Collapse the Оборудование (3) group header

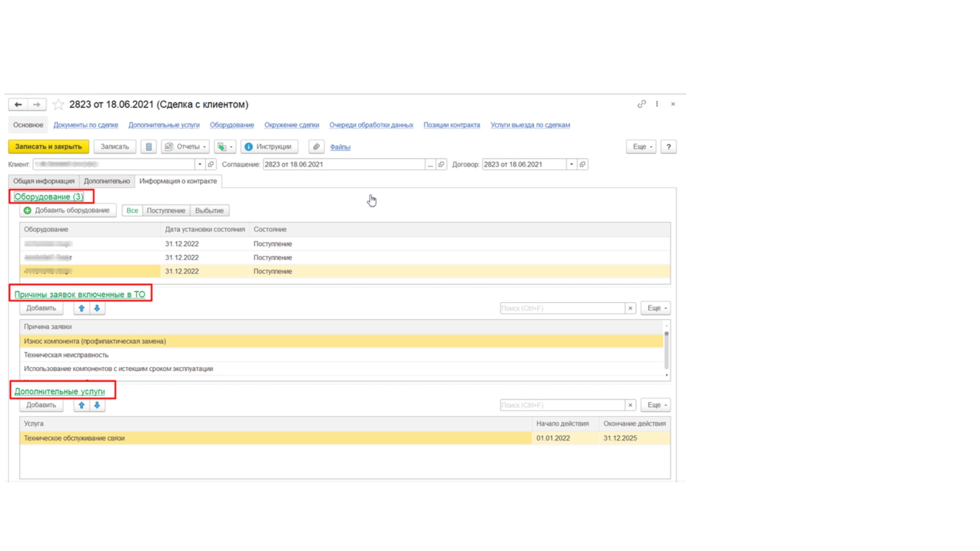coord(49,197)
